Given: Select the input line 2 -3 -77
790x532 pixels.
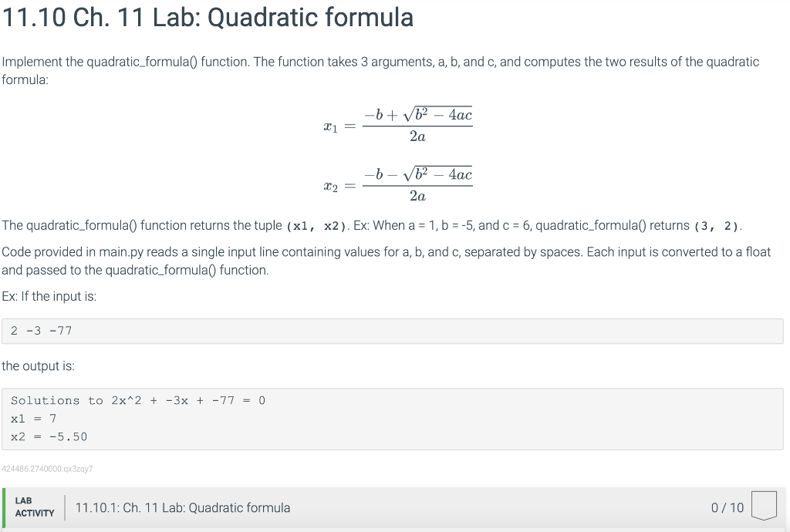Looking at the screenshot, I should (41, 331).
